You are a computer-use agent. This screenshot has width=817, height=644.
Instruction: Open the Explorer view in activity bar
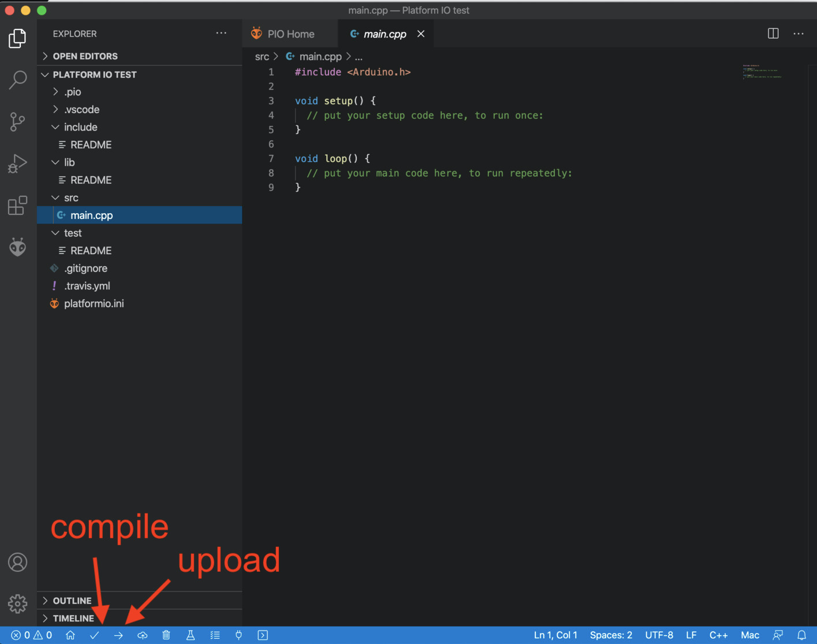coord(17,38)
